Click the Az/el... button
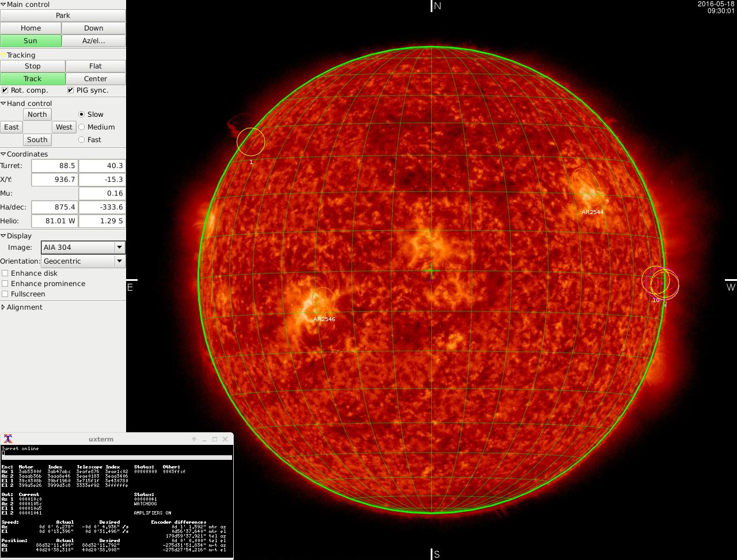This screenshot has width=737, height=560. 93,41
